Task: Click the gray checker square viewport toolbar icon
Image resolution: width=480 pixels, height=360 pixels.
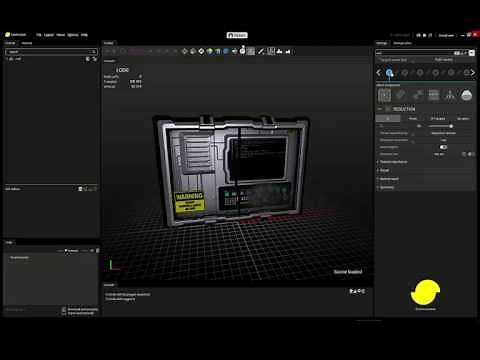Action: point(251,51)
